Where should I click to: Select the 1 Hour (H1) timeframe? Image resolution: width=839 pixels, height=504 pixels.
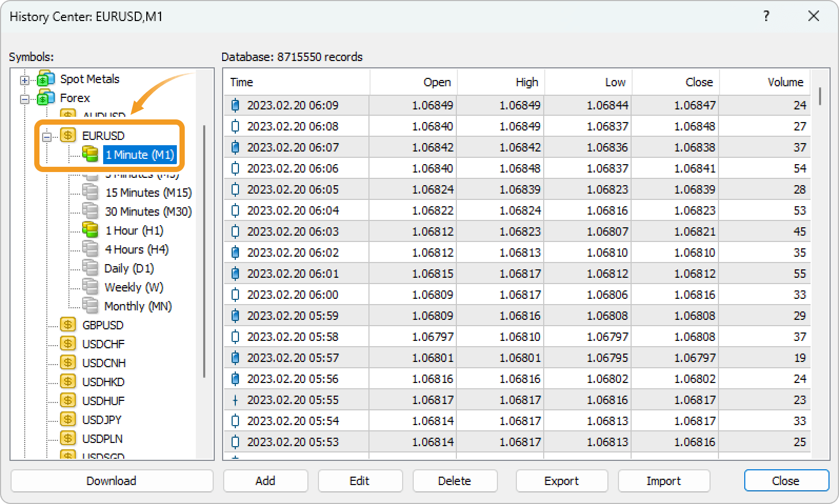coord(134,230)
